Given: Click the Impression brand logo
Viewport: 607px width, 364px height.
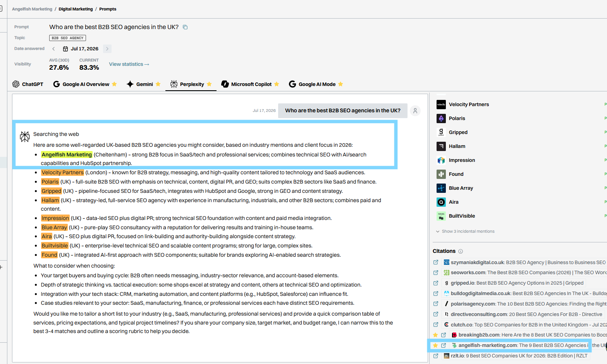Looking at the screenshot, I should tap(441, 160).
